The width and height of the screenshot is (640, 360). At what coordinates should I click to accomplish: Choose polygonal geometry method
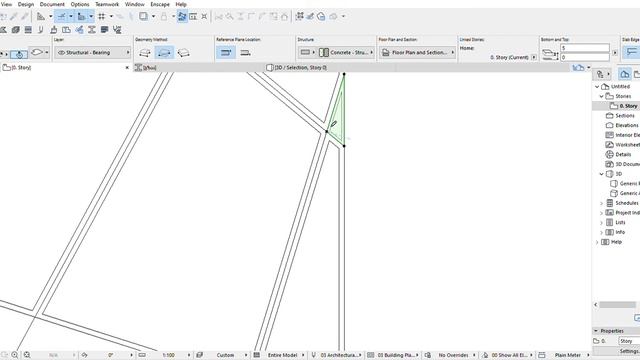click(x=145, y=53)
